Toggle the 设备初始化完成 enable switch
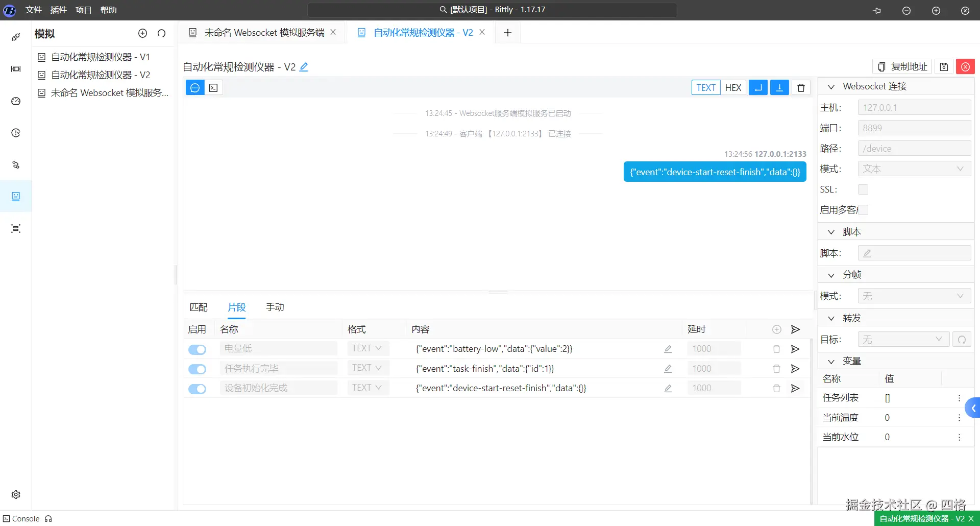 tap(197, 389)
